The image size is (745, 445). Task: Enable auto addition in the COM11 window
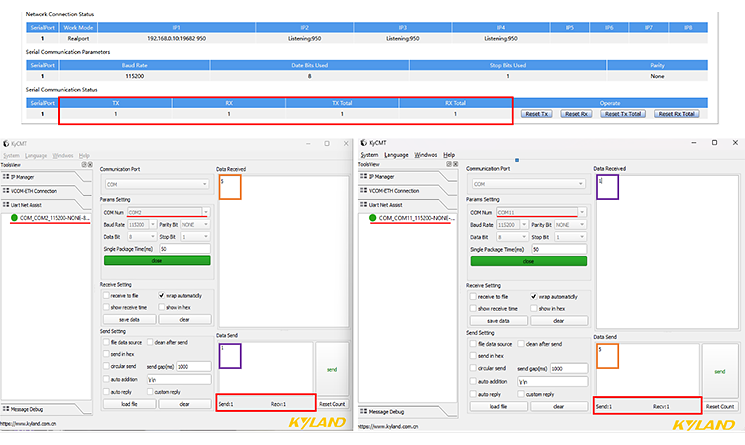(473, 381)
